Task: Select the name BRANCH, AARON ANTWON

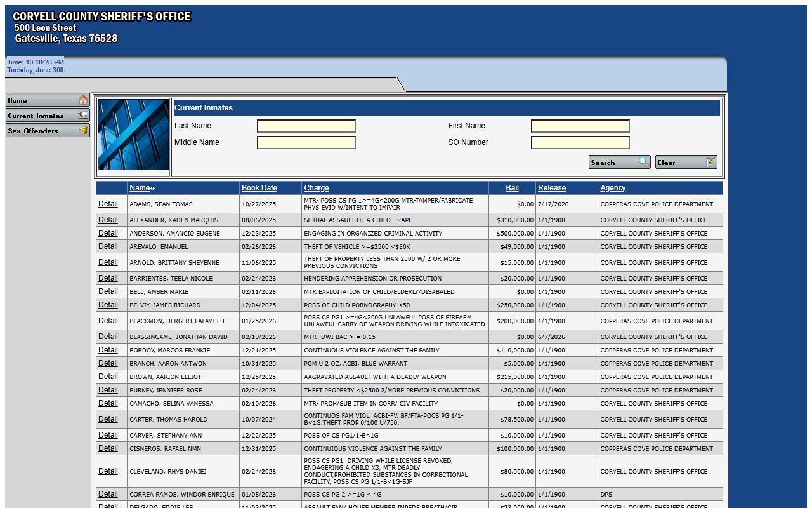Action: coord(168,364)
